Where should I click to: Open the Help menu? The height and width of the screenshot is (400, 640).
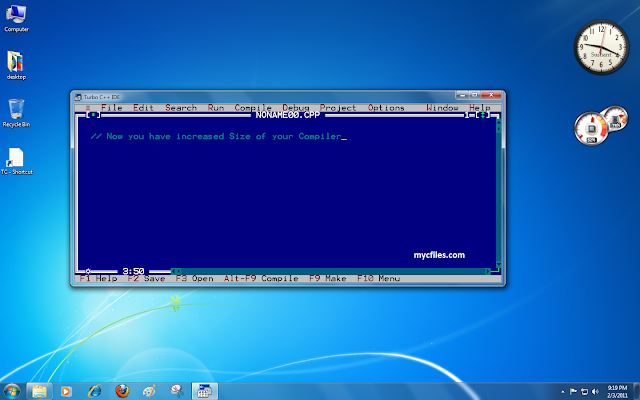tap(480, 108)
